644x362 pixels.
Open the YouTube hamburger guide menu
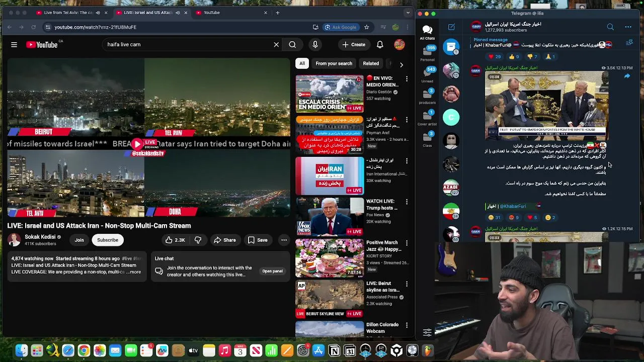14,45
